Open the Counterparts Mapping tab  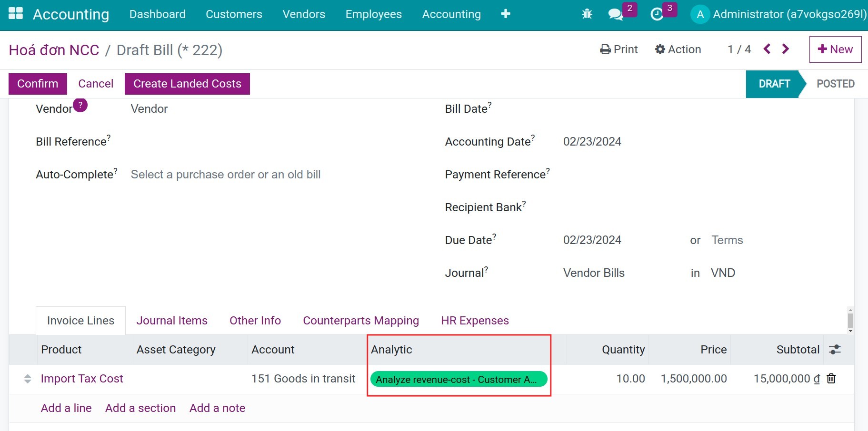pos(360,320)
